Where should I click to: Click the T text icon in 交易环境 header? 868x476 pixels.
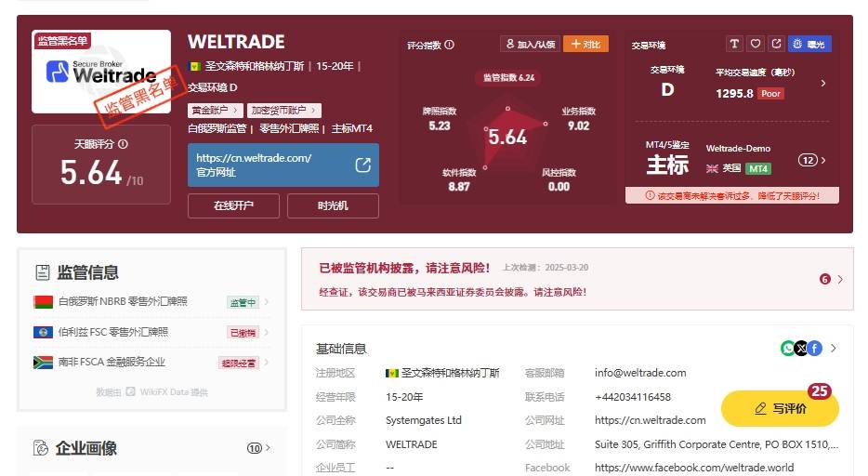coord(734,44)
